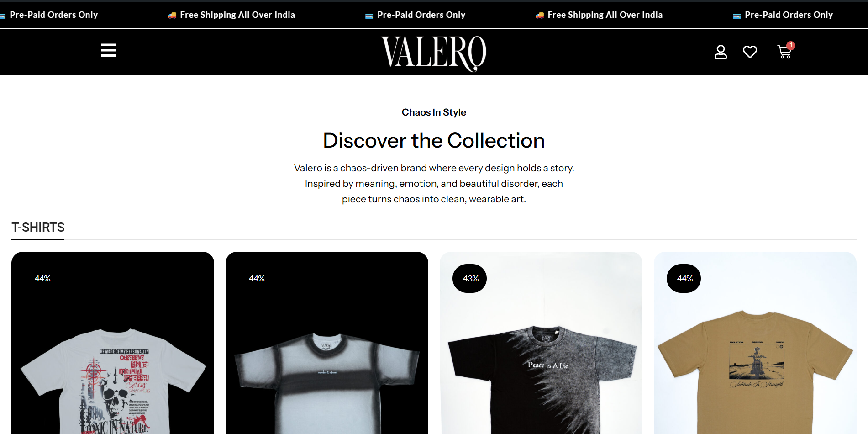Click the -44% badge on striped t-shirt
868x434 pixels.
coord(255,279)
